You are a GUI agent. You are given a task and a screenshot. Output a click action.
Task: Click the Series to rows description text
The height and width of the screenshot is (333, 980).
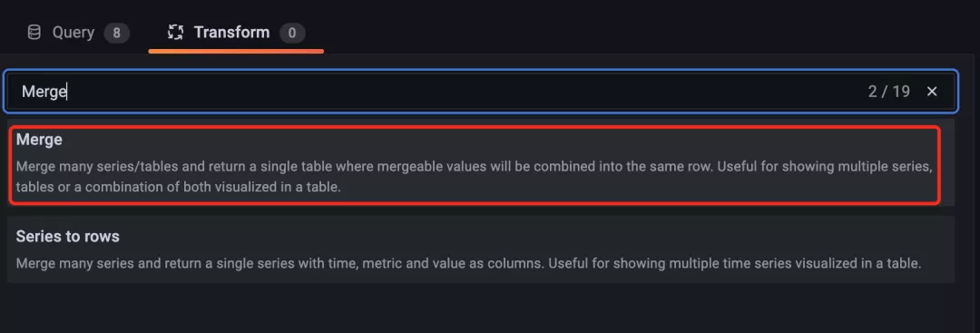click(469, 264)
